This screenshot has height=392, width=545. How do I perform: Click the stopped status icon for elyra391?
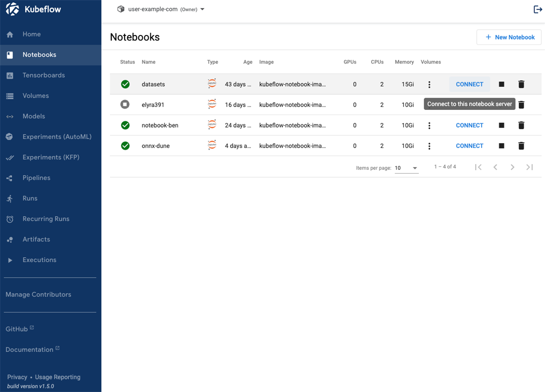(125, 104)
